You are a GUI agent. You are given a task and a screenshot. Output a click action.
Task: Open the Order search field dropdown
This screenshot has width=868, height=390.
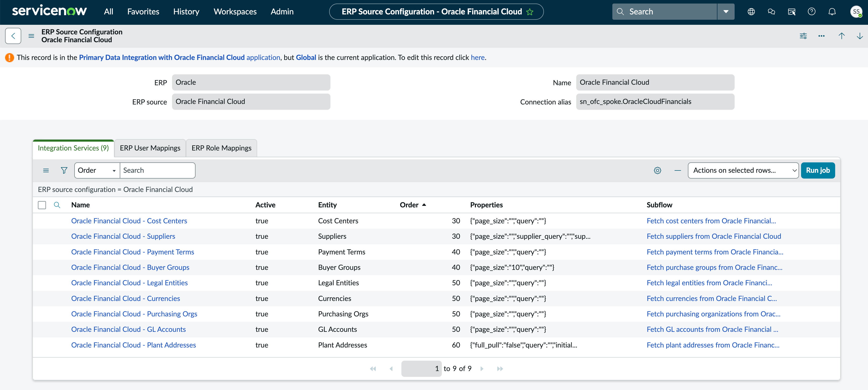[x=97, y=170]
